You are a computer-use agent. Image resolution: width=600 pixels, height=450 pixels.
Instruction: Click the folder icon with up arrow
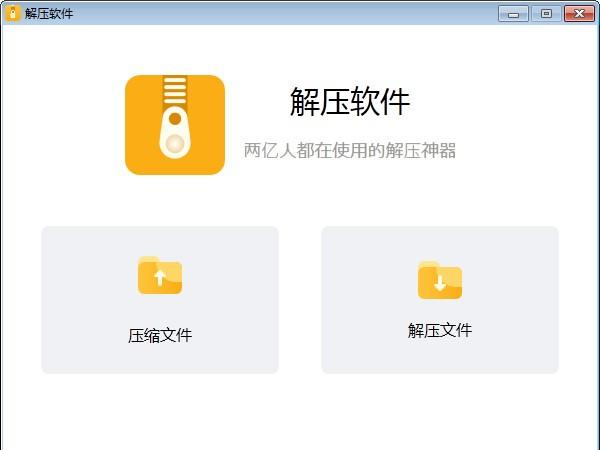pyautogui.click(x=160, y=276)
